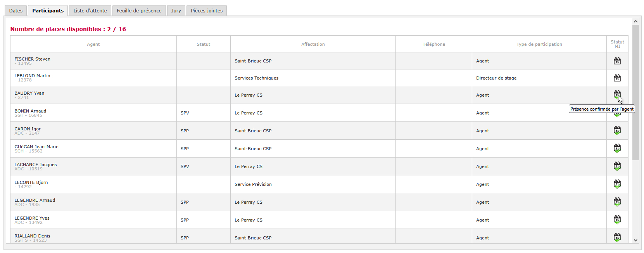Click the scrollbar up arrow
The width and height of the screenshot is (644, 253).
(x=635, y=21)
